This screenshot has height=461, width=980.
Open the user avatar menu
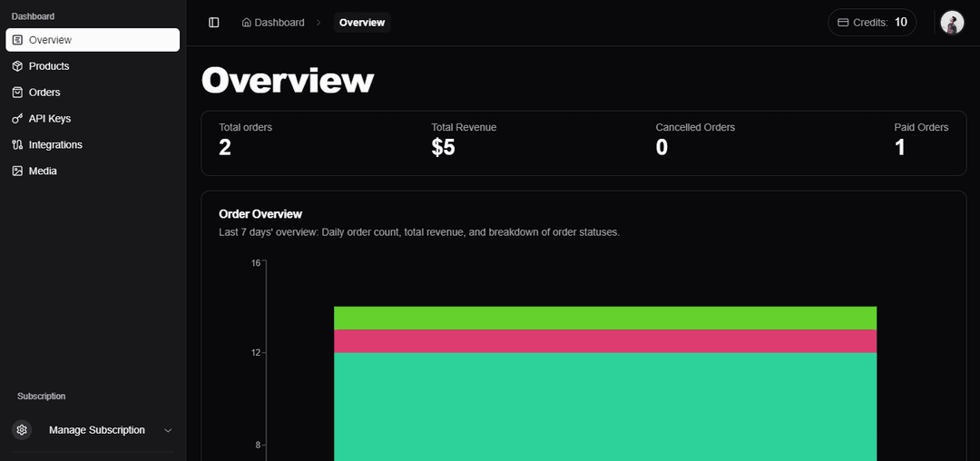[952, 23]
